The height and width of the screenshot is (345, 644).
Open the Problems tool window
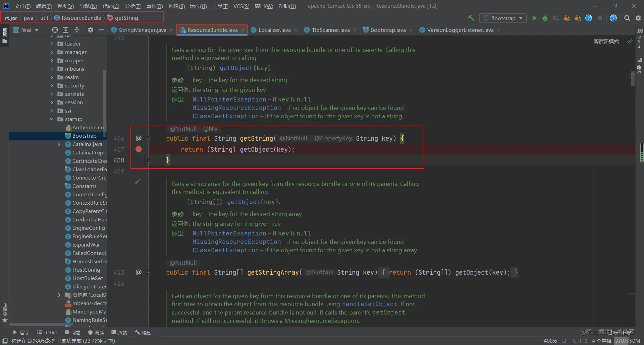click(x=72, y=332)
